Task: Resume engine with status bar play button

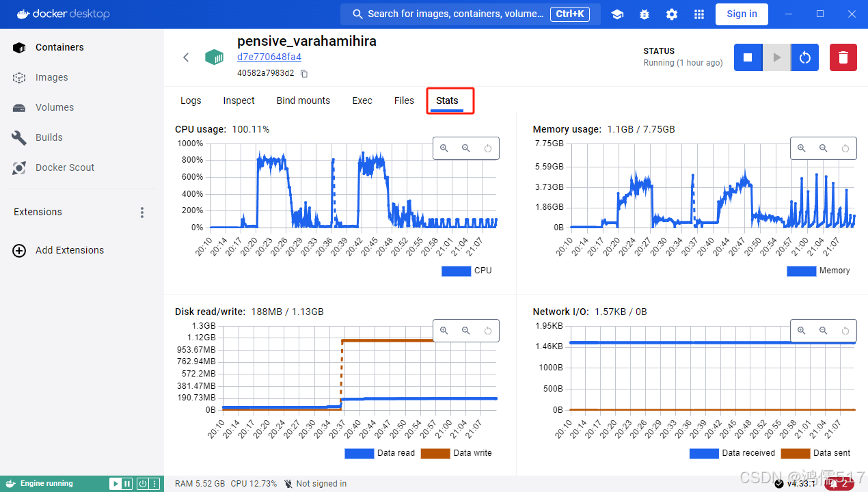Action: point(116,484)
